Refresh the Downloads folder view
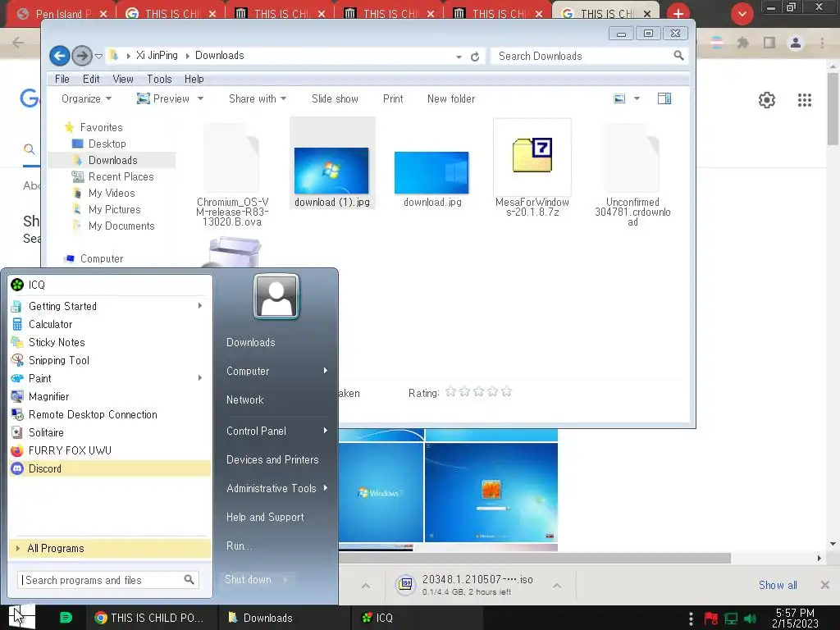This screenshot has height=630, width=840. (x=475, y=57)
